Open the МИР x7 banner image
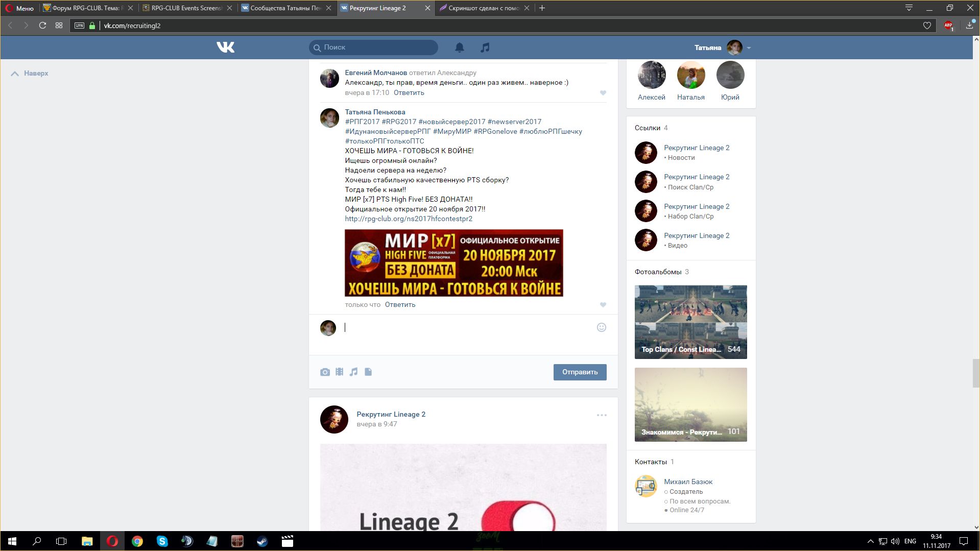Image resolution: width=980 pixels, height=551 pixels. tap(453, 263)
